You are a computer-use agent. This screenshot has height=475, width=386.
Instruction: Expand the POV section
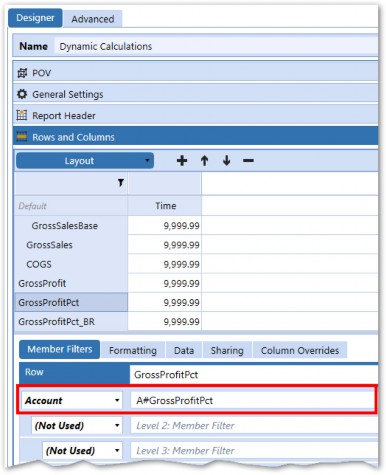(x=195, y=73)
